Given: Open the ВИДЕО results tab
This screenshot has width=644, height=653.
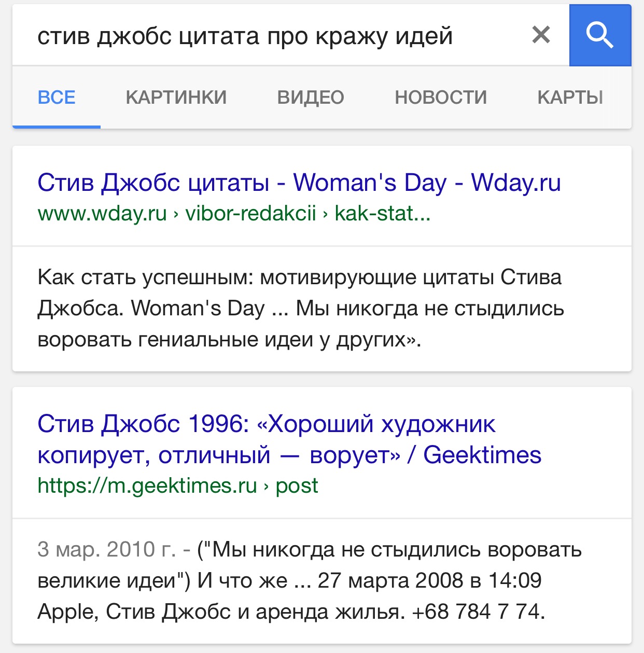Looking at the screenshot, I should pyautogui.click(x=311, y=97).
